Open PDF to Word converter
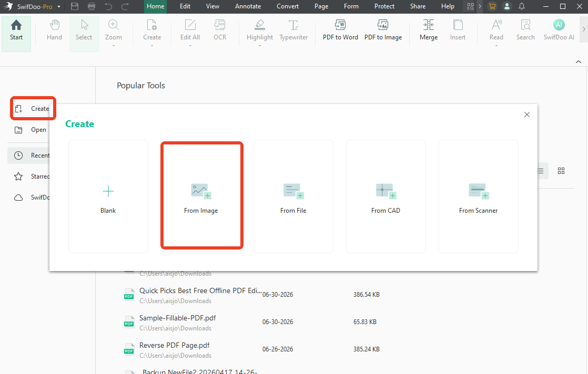The height and width of the screenshot is (374, 588). pyautogui.click(x=340, y=30)
